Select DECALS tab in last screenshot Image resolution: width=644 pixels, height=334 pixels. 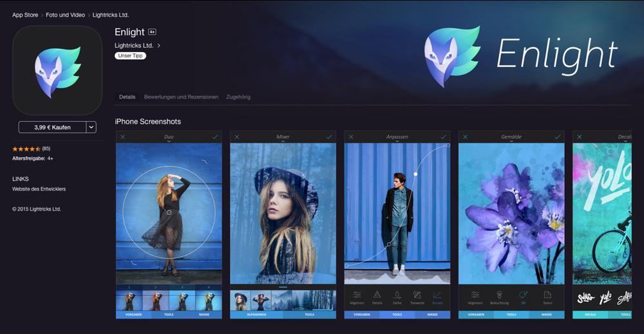coord(590,315)
